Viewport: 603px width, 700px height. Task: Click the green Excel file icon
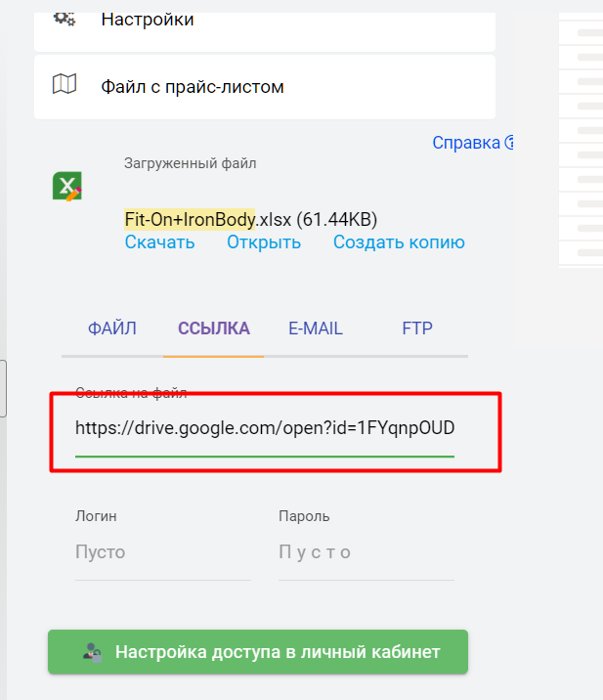(x=67, y=186)
